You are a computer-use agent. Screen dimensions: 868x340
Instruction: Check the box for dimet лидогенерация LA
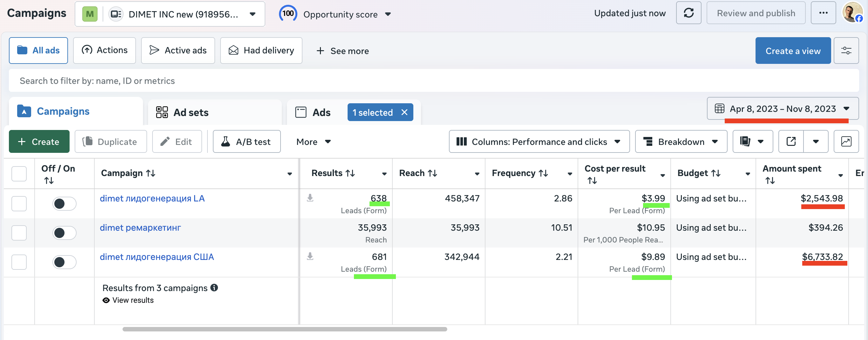coord(19,204)
